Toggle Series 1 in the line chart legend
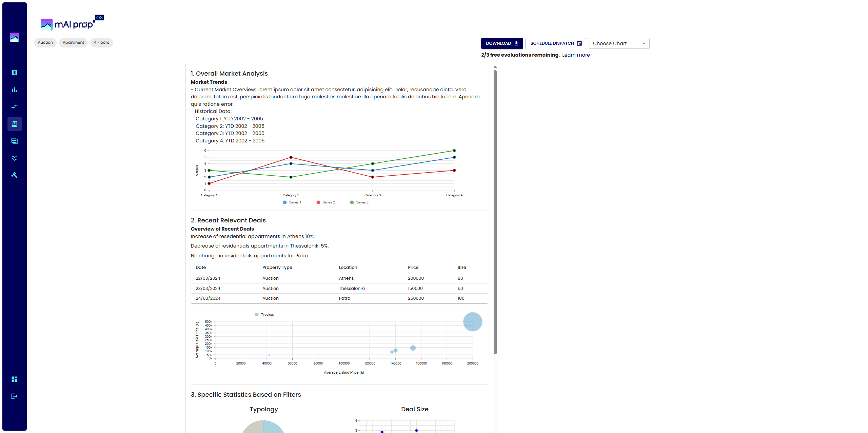 [292, 202]
